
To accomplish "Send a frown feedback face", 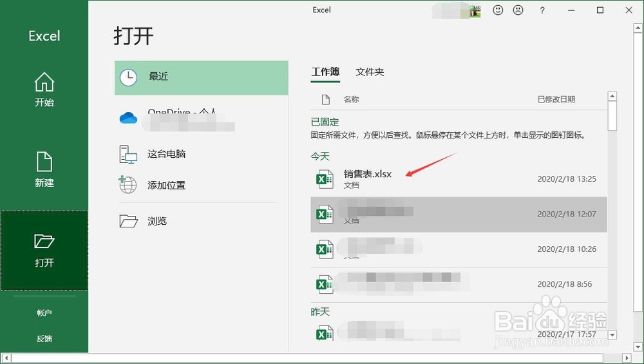I will click(518, 10).
